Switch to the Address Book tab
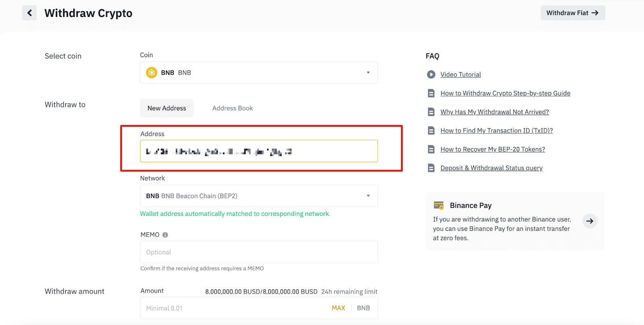This screenshot has width=644, height=325. coord(233,108)
